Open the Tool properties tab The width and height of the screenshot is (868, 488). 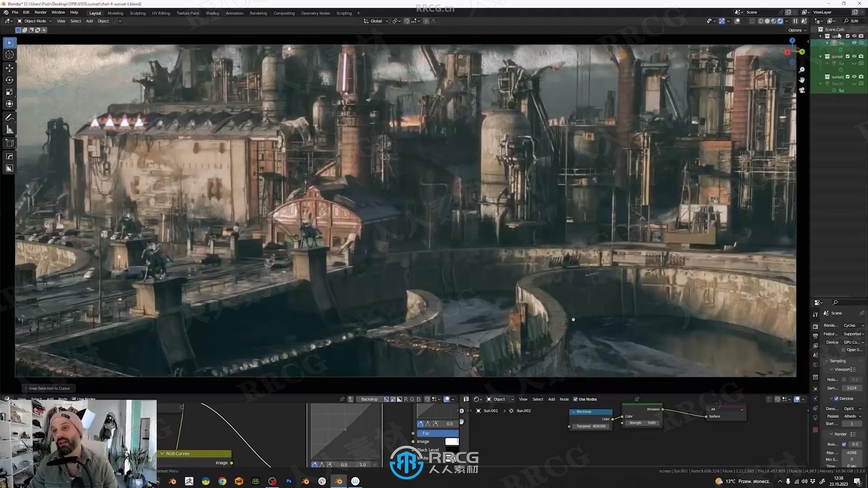pos(815,314)
